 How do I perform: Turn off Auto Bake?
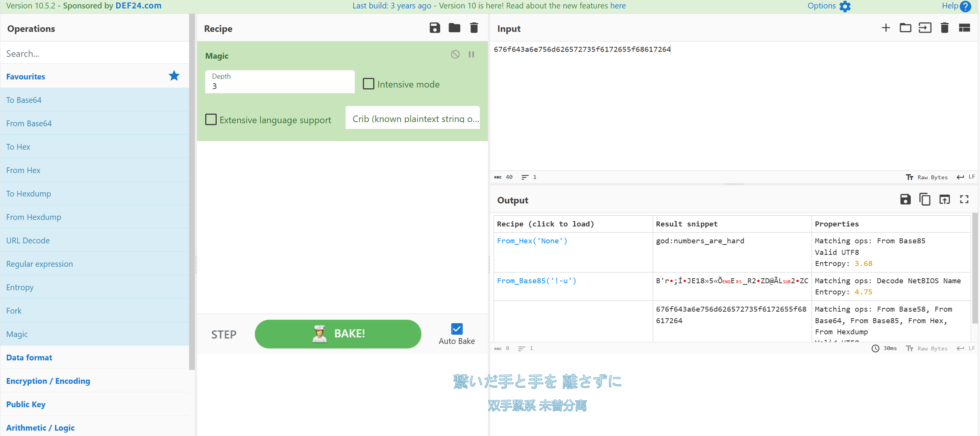coord(456,329)
